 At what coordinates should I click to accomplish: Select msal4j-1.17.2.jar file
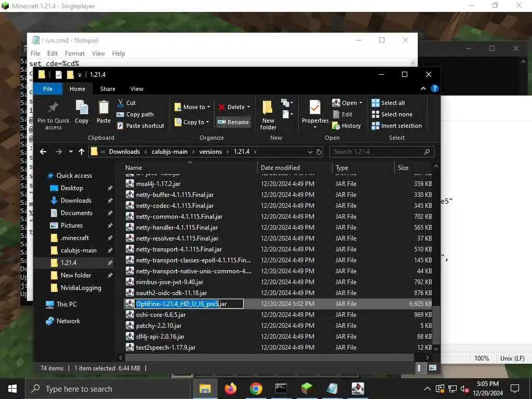point(158,183)
